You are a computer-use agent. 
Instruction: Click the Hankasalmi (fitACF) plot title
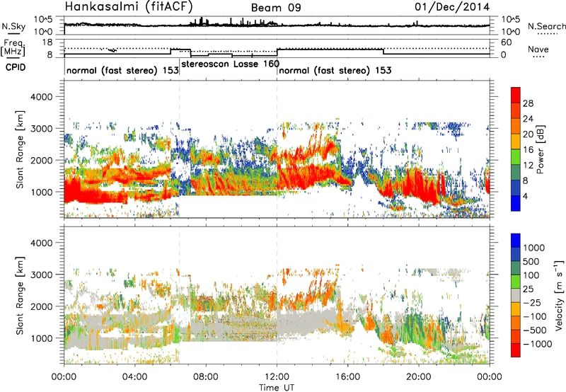tap(129, 6)
